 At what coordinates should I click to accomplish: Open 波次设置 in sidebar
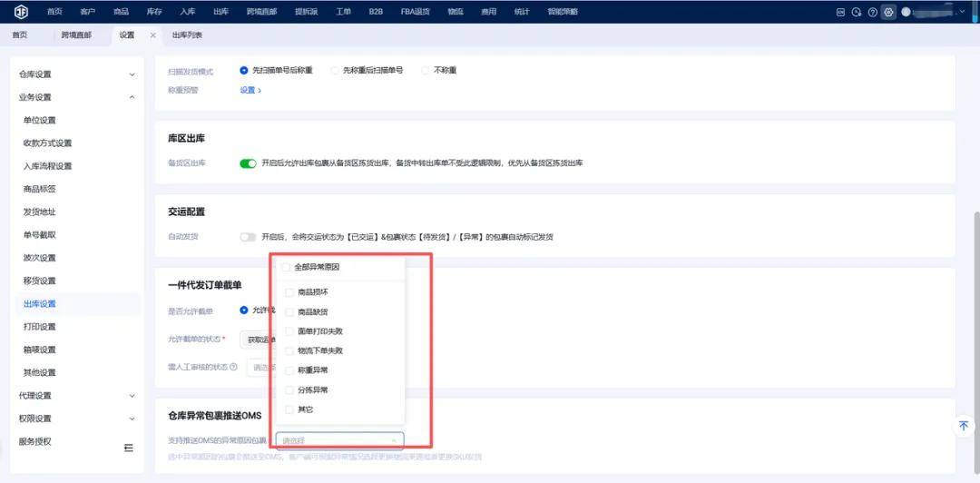[x=39, y=258]
